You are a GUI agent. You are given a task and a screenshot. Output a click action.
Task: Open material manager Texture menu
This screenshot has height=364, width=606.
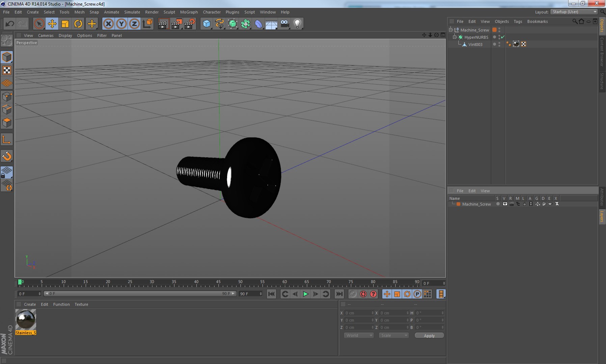coord(81,304)
